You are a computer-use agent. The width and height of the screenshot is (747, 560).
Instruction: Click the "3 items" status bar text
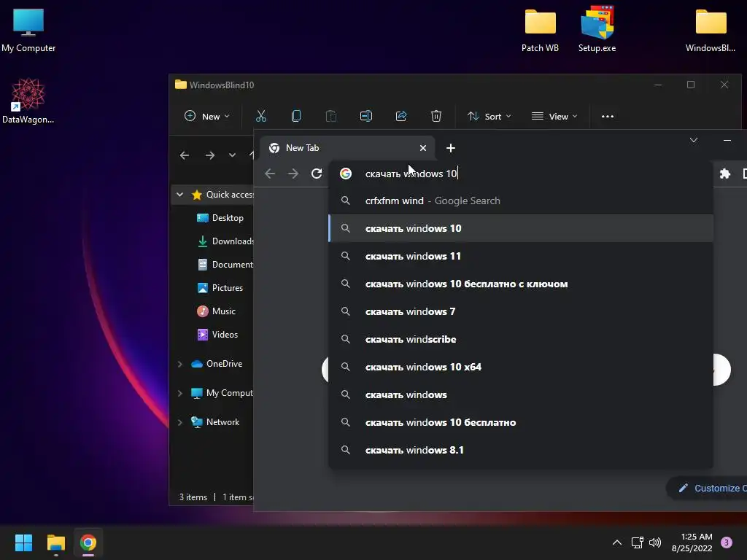click(193, 497)
